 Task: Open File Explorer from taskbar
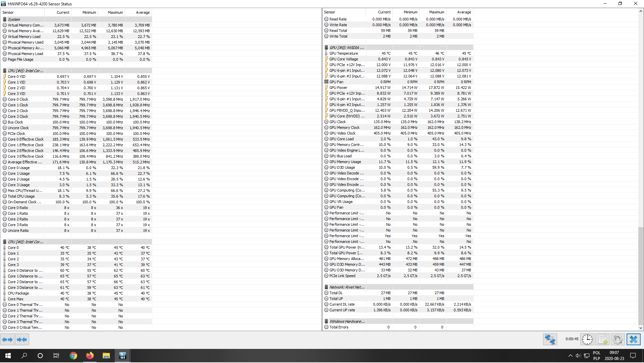coord(106,356)
